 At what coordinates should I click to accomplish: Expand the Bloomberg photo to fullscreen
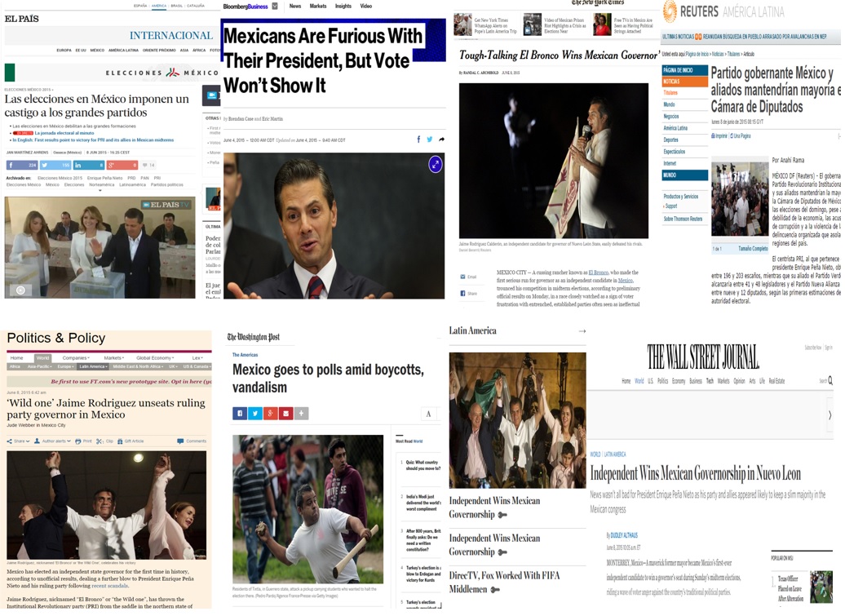[x=436, y=164]
